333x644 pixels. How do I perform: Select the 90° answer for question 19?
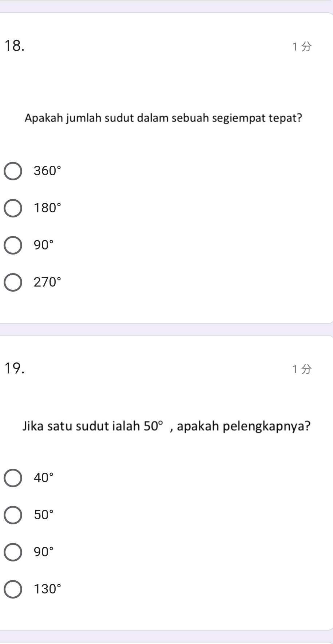(x=13, y=552)
